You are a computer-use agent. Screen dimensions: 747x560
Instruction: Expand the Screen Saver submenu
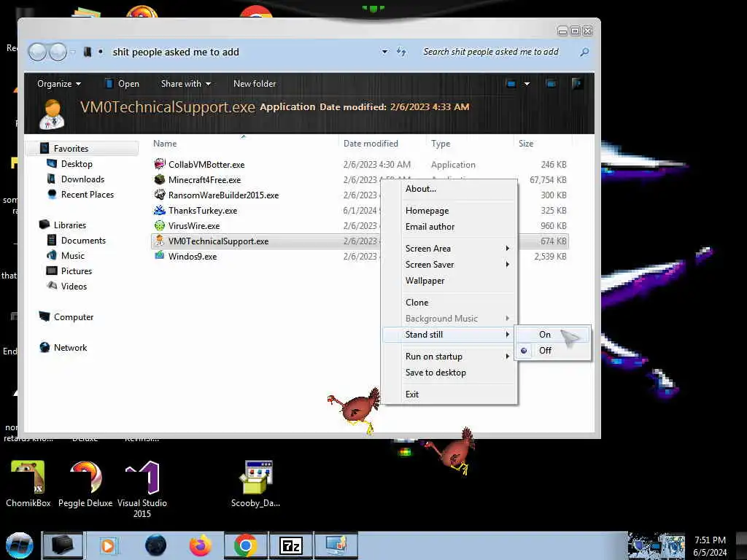449,264
